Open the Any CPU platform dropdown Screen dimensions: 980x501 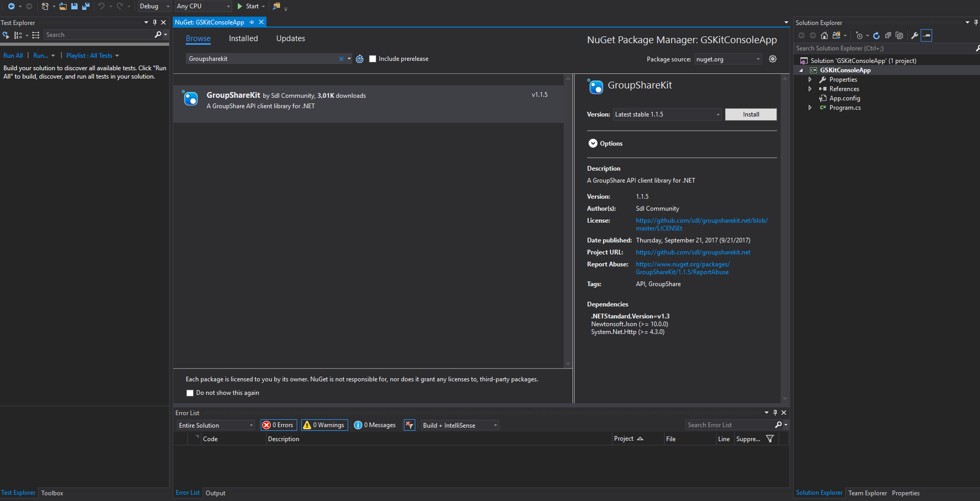203,6
